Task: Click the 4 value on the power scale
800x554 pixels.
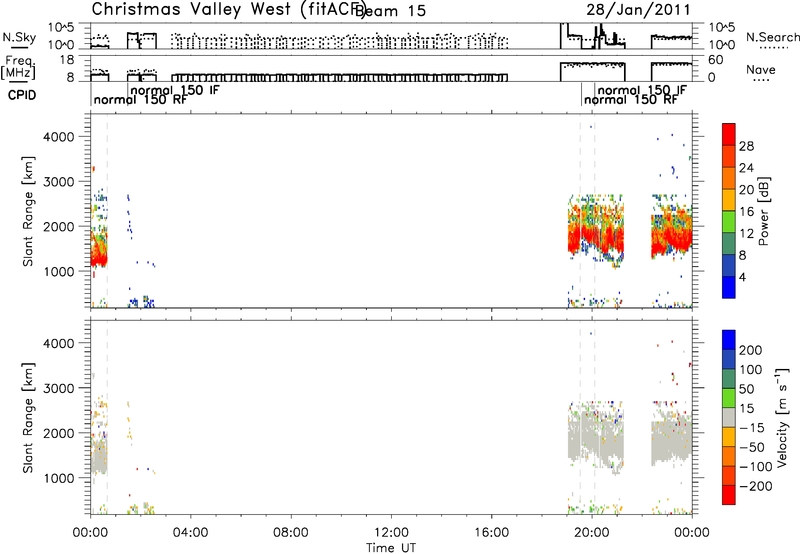Action: point(742,278)
